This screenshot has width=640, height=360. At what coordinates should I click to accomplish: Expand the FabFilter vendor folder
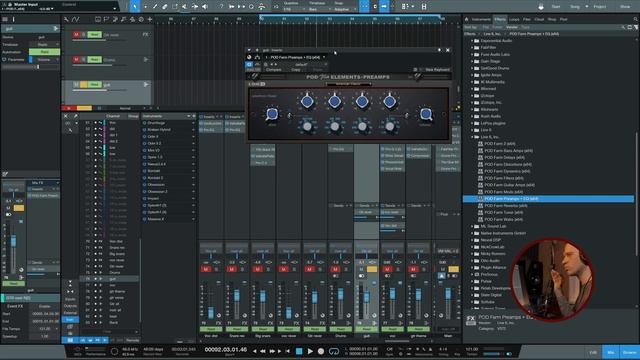click(x=472, y=47)
